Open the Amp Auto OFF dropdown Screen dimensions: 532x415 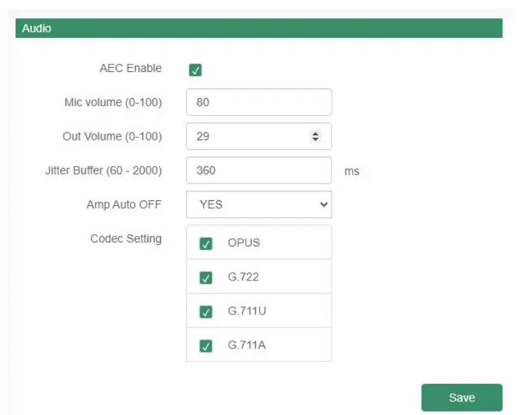click(259, 204)
